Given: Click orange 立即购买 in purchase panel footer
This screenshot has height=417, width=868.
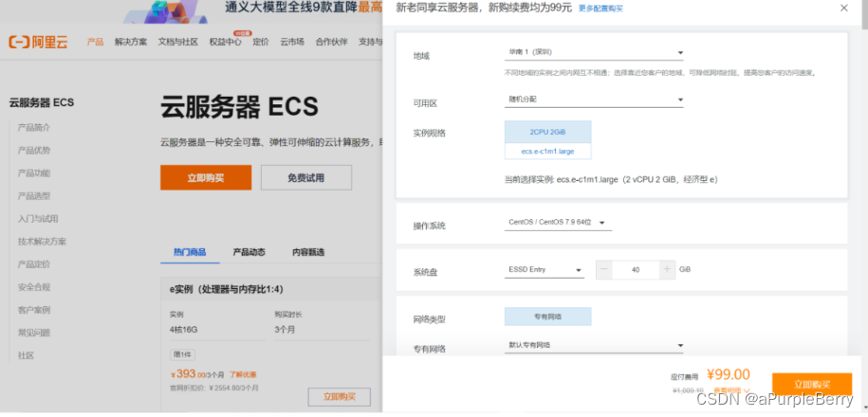Looking at the screenshot, I should (812, 385).
